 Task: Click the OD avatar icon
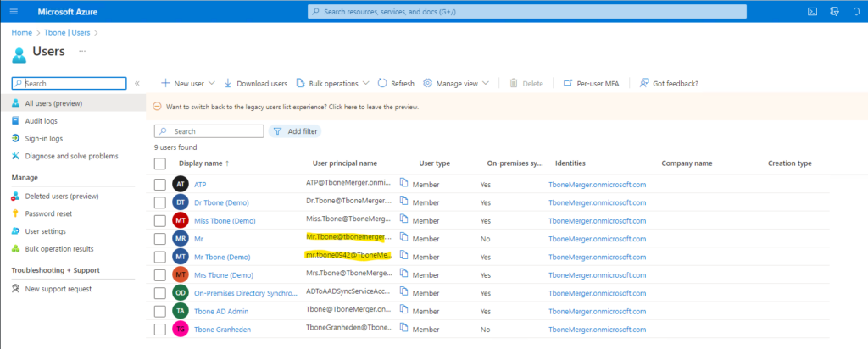pos(181,293)
